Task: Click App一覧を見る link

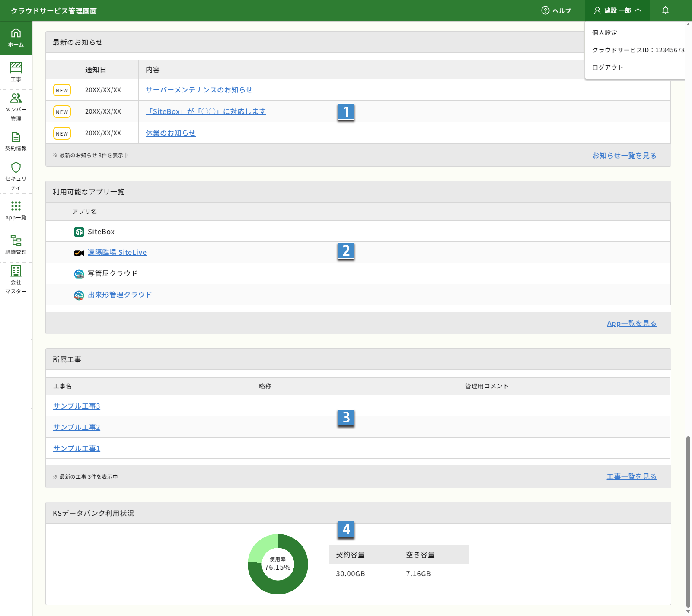Action: tap(632, 323)
